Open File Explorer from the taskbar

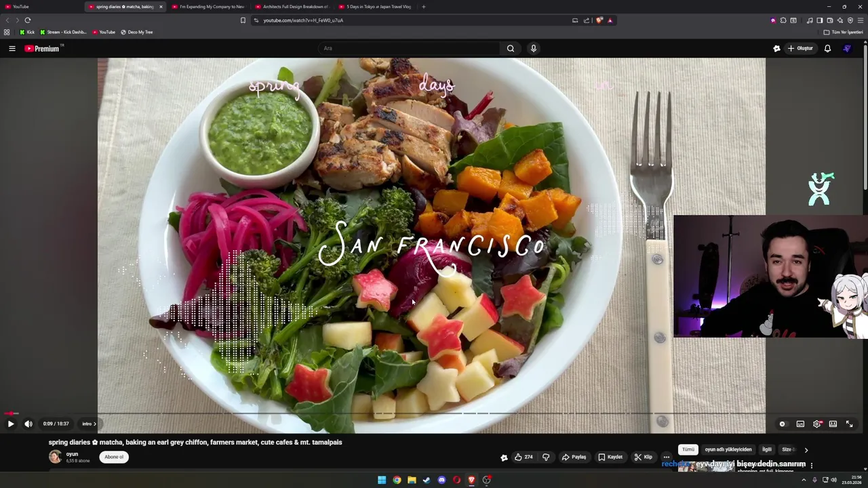412,480
